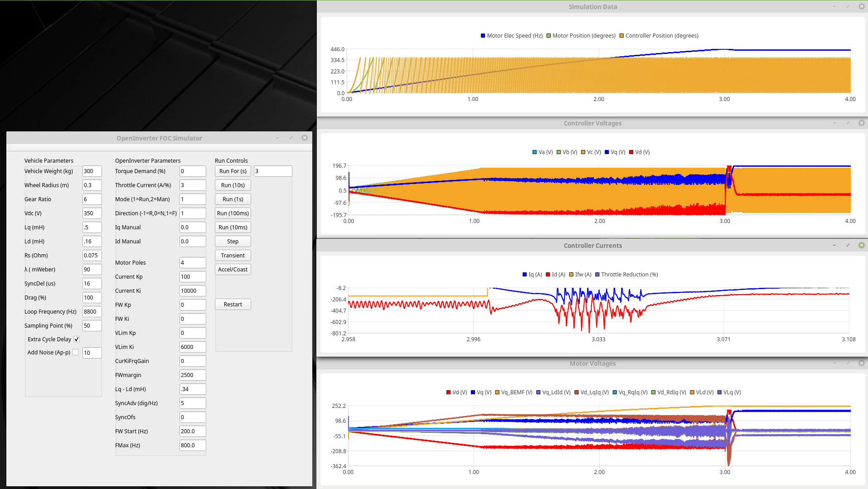The height and width of the screenshot is (489, 868).
Task: Click the Vq (V) legend marker in Controller Voltages
Action: point(606,152)
